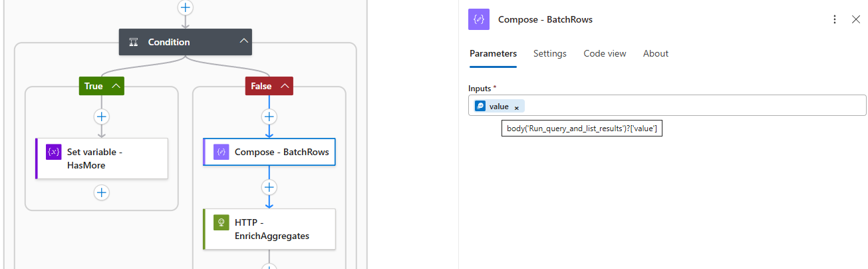Switch to the Settings tab
868x269 pixels.
click(x=549, y=53)
